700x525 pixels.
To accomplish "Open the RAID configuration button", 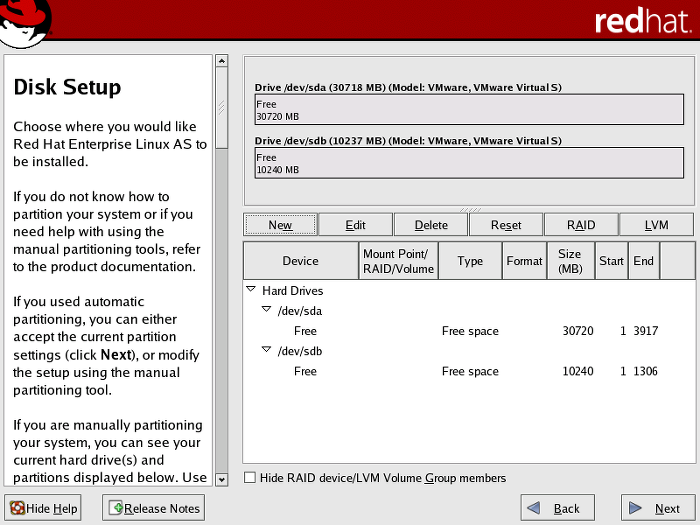I will 581,225.
